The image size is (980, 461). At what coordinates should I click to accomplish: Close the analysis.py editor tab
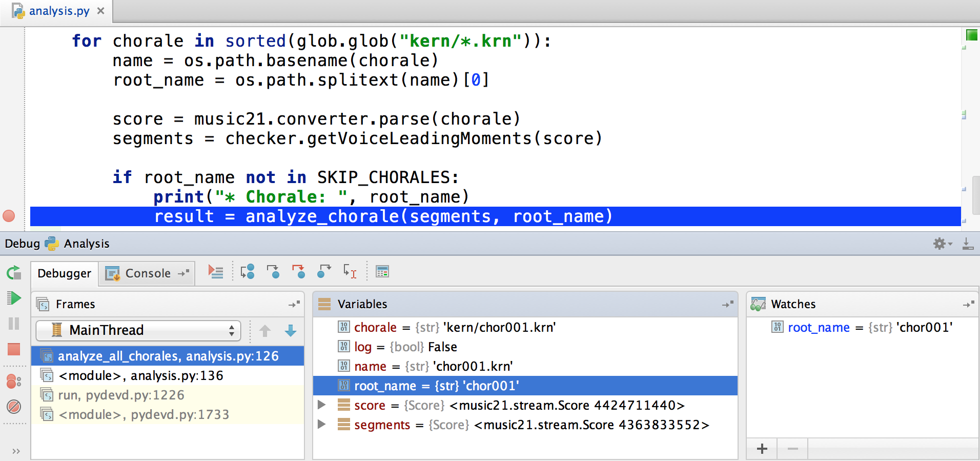click(101, 11)
